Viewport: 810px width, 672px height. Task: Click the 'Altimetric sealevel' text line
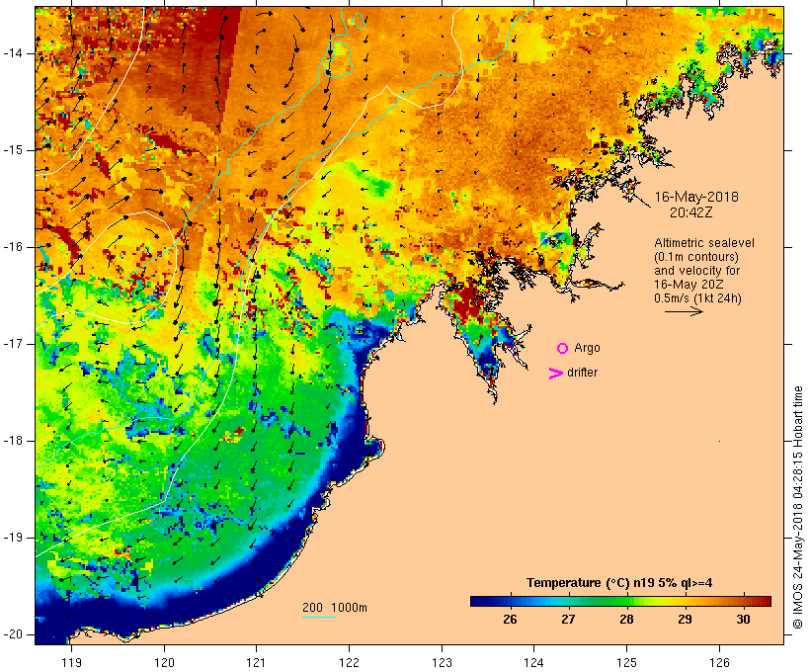tap(704, 243)
